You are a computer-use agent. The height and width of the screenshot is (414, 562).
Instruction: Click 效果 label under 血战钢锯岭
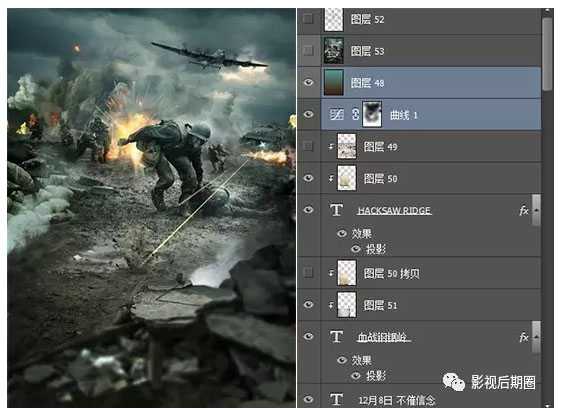361,360
